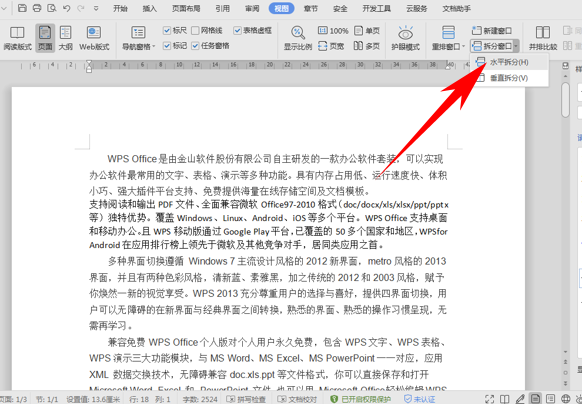Viewport: 583px width, 404px height.
Task: Click the right indent marker on ruler
Action: (x=448, y=67)
